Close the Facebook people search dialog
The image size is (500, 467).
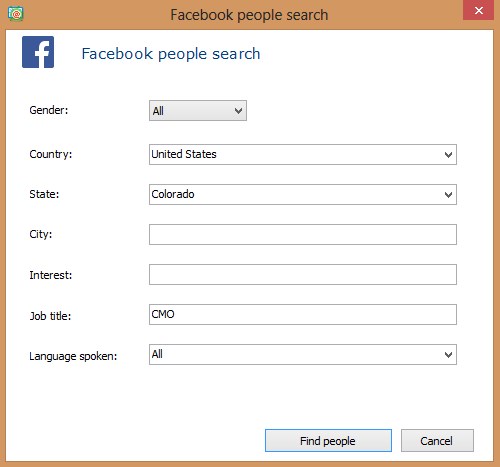478,10
